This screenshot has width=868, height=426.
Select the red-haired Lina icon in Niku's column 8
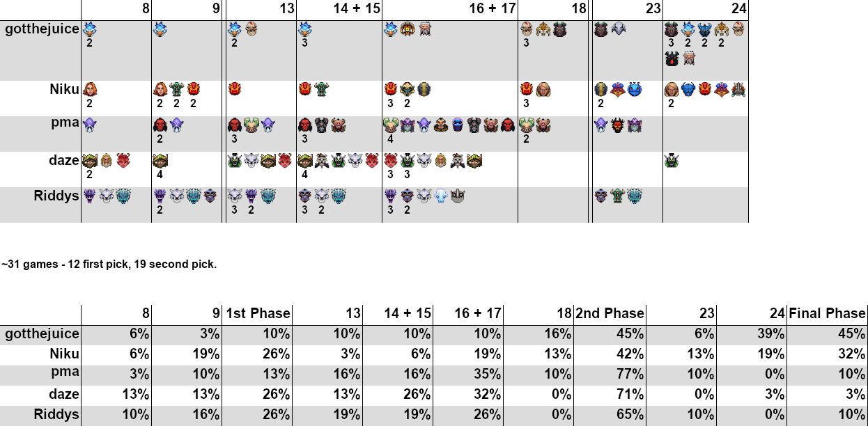click(90, 89)
